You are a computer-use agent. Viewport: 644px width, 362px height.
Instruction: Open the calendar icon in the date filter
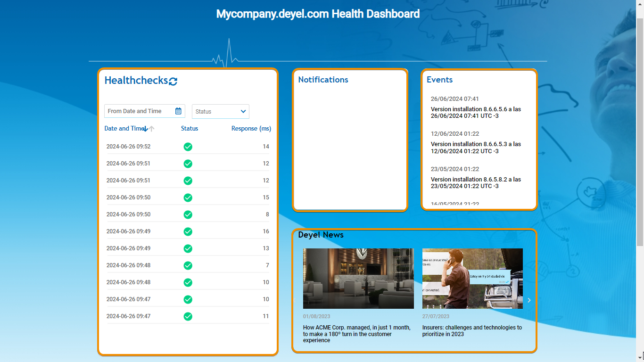click(x=178, y=111)
